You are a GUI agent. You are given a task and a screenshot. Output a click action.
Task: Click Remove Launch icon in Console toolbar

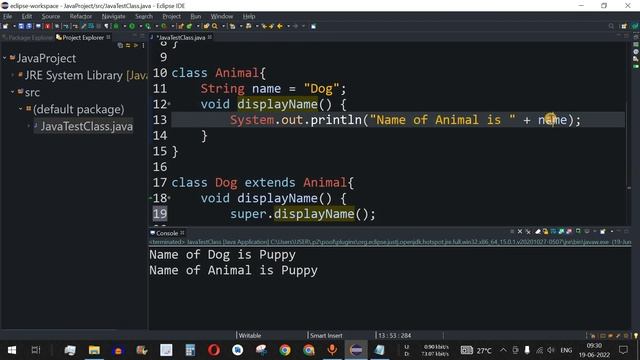point(520,231)
